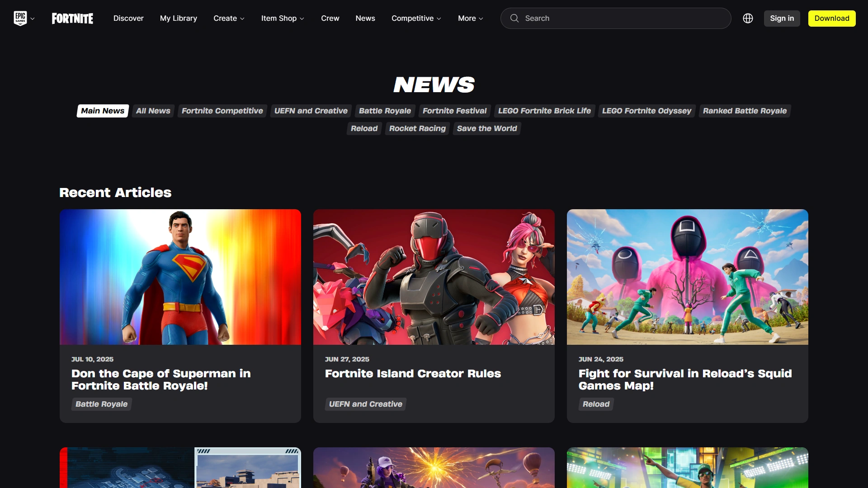Viewport: 868px width, 488px height.
Task: Open the Superman article thumbnail
Action: click(180, 277)
